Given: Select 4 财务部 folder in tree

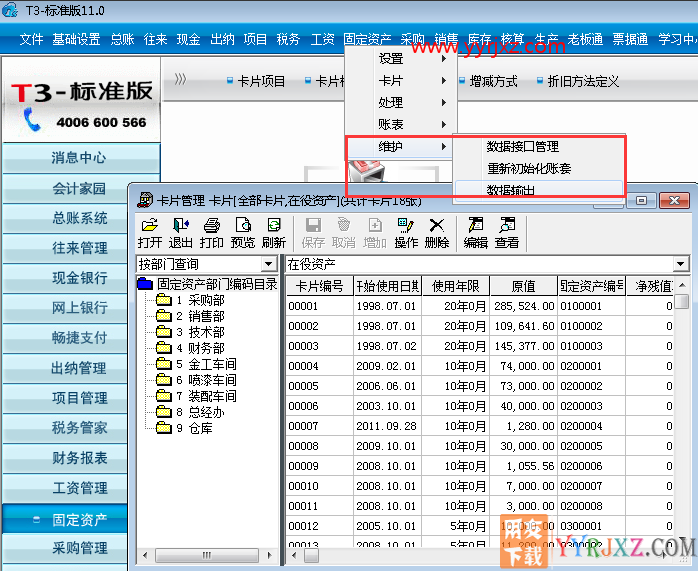Looking at the screenshot, I should point(191,348).
